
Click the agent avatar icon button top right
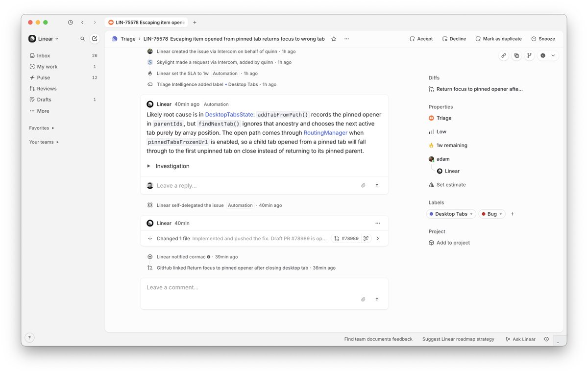pyautogui.click(x=543, y=56)
